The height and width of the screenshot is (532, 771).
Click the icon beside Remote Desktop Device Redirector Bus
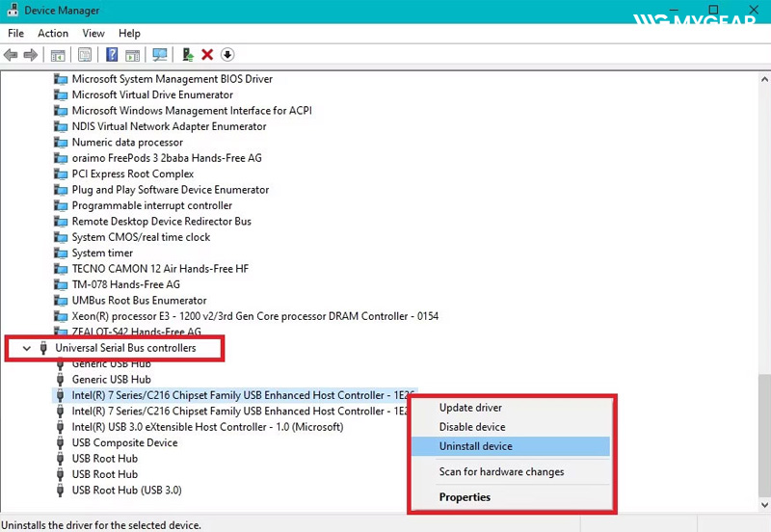click(x=61, y=222)
